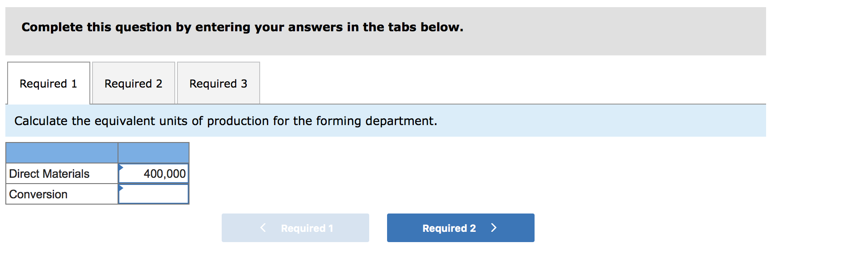Screen dimensions: 868x268
Task: Click the blue column header above 400,000
Action: [x=153, y=153]
